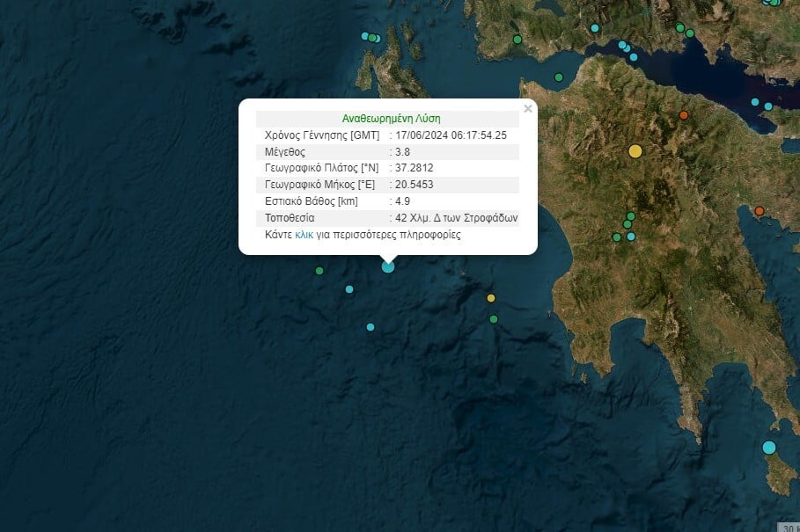Click the green marker off the northwest Peloponnese coast
Viewport: 800px width, 532px height.
tap(558, 78)
